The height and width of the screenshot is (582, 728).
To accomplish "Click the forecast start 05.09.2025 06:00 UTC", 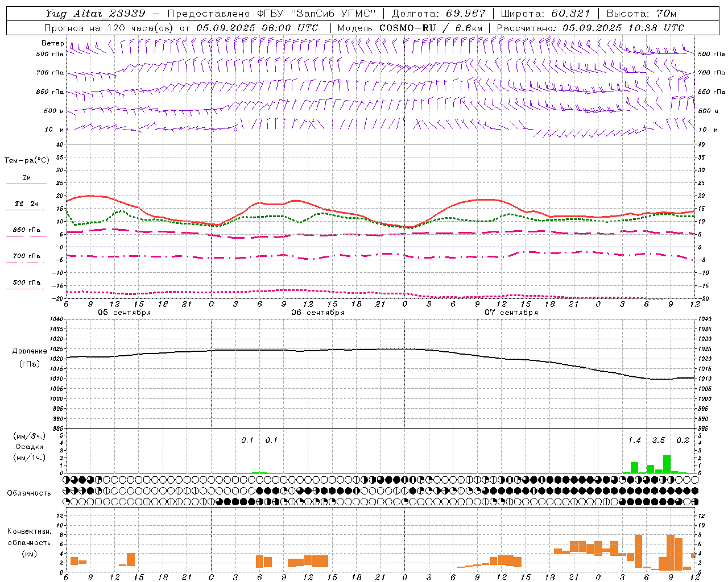I will 257,28.
